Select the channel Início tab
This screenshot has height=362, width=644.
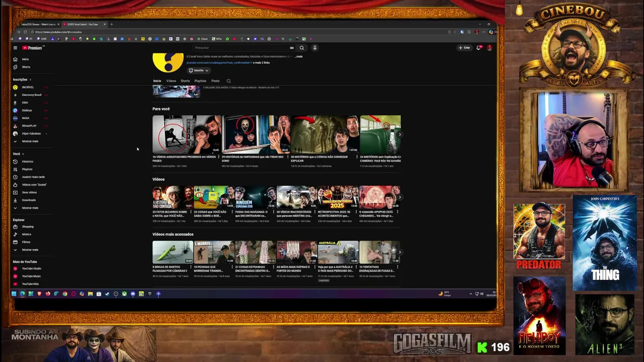(157, 81)
